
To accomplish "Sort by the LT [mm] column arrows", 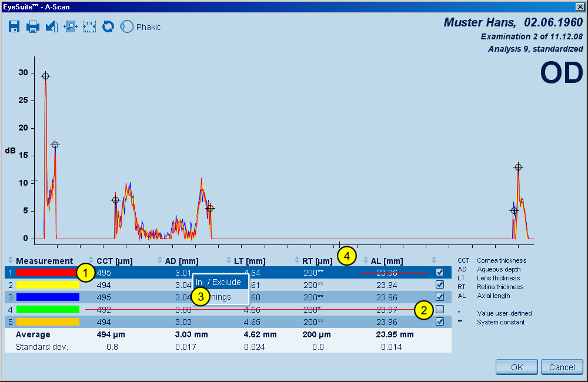I will tap(229, 261).
